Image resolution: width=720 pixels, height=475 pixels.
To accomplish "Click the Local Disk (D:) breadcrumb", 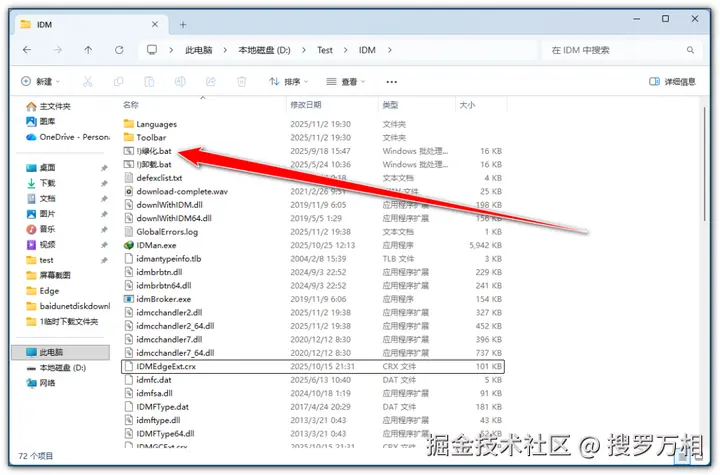I will (x=264, y=50).
